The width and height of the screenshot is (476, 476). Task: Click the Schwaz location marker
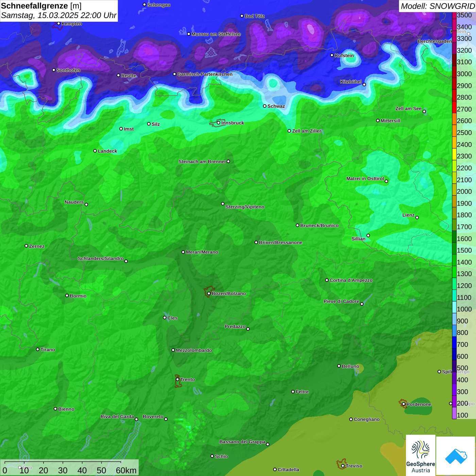click(x=265, y=106)
